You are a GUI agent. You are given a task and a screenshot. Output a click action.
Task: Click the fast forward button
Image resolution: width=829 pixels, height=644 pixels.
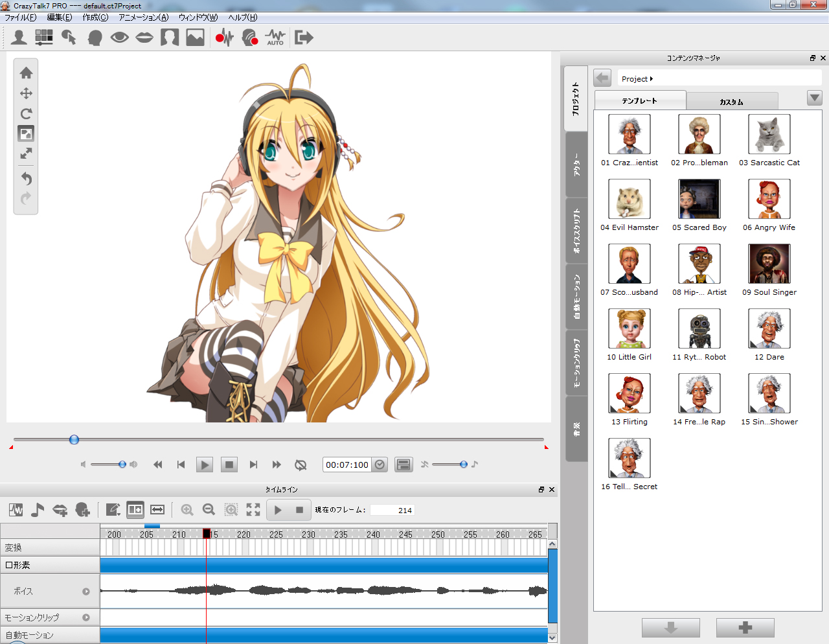277,465
